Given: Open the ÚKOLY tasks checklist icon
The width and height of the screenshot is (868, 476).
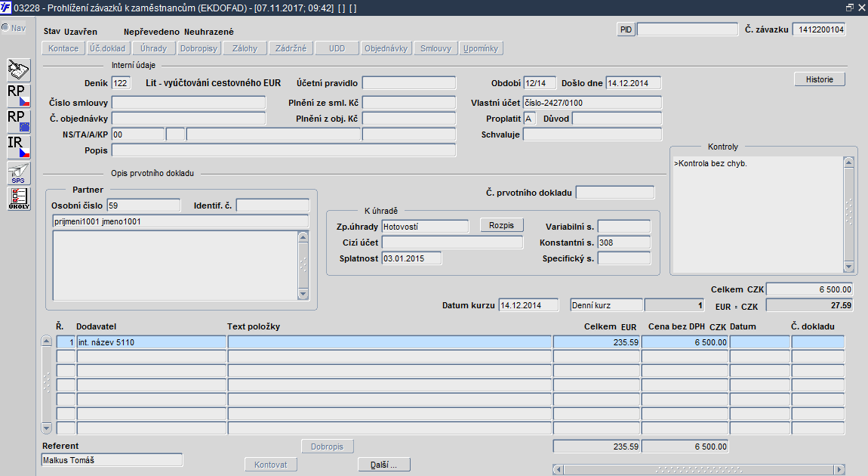Looking at the screenshot, I should point(19,199).
